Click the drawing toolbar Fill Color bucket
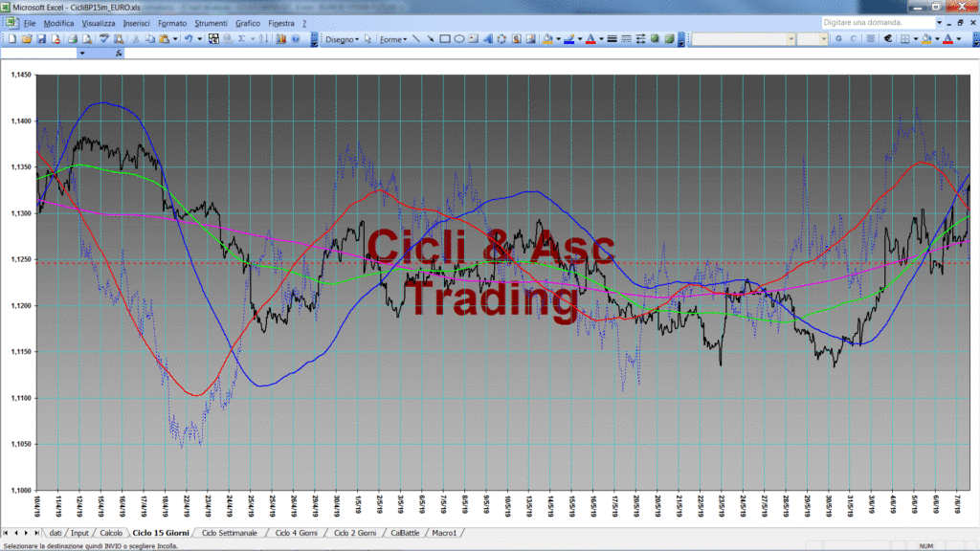Image resolution: width=980 pixels, height=551 pixels. [x=547, y=39]
